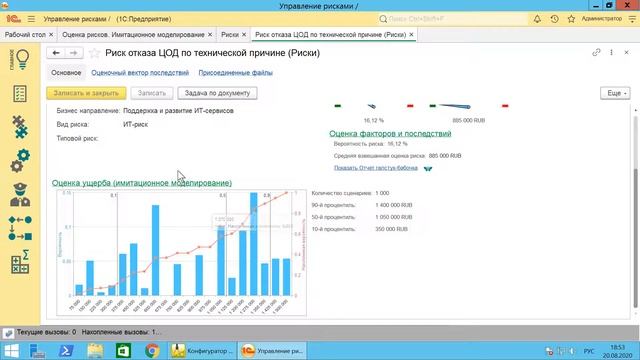
Task: Click the tallest blue bar in histogram
Action: pos(253,244)
